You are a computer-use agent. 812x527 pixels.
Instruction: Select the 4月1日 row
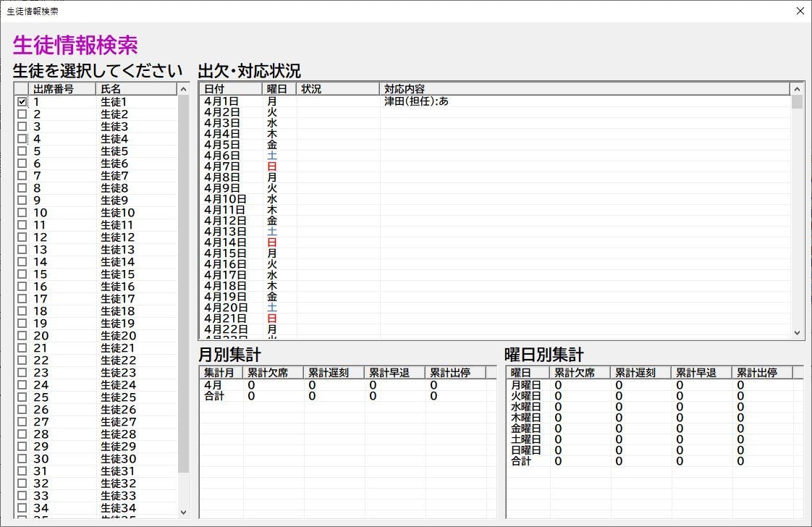[x=494, y=101]
